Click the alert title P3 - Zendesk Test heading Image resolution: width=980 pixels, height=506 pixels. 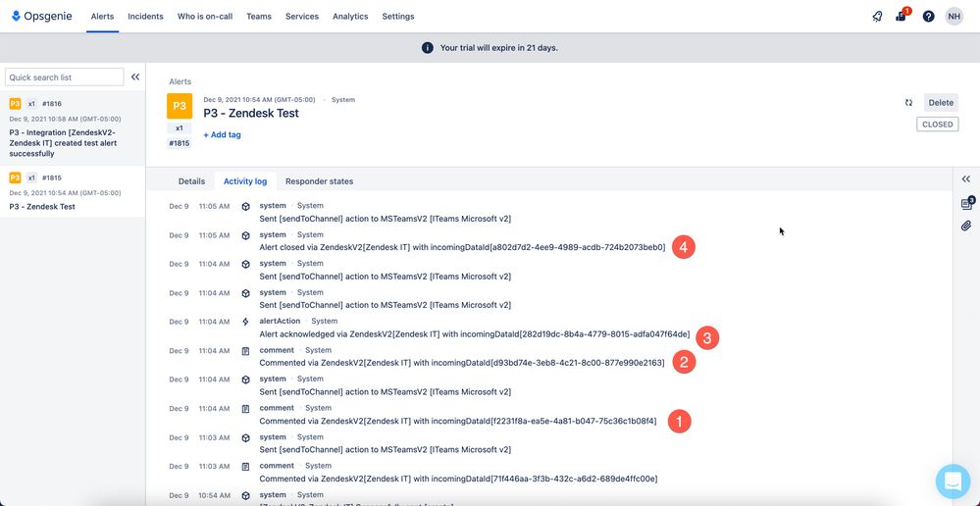coord(251,113)
